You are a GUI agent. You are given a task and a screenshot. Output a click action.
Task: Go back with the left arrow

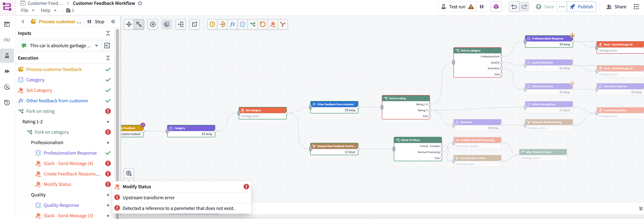(x=23, y=21)
